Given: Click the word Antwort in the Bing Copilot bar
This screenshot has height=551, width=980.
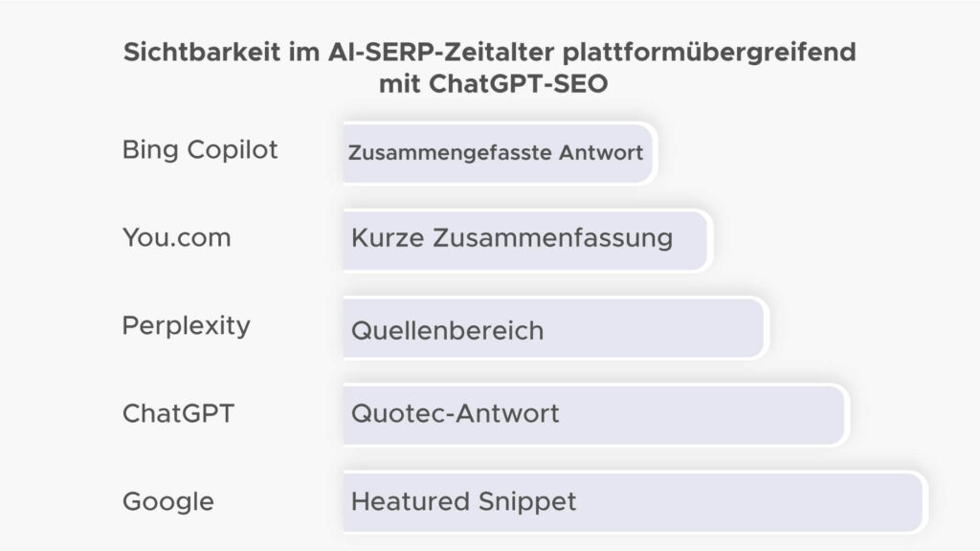Looking at the screenshot, I should click(x=604, y=152).
